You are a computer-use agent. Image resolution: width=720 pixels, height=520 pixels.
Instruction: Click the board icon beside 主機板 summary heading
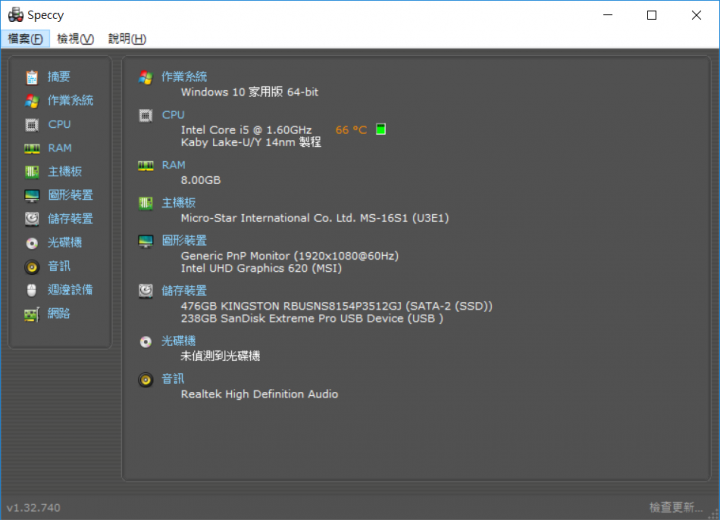click(x=146, y=203)
